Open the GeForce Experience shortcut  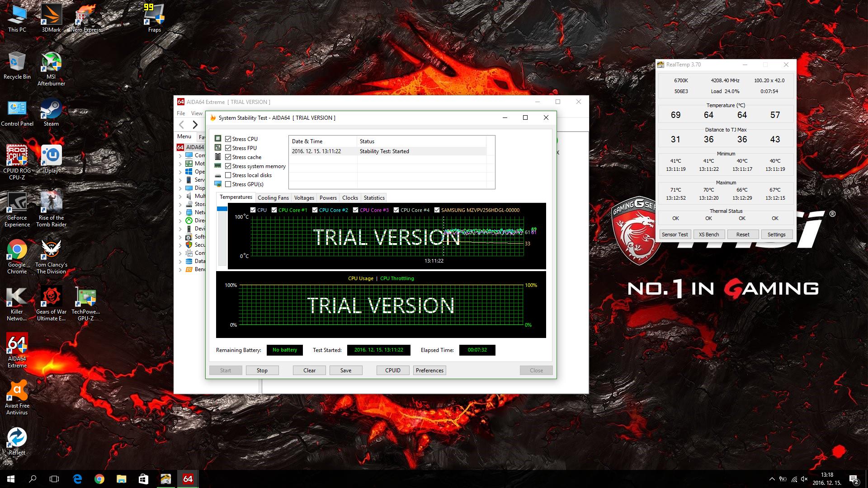click(x=17, y=209)
